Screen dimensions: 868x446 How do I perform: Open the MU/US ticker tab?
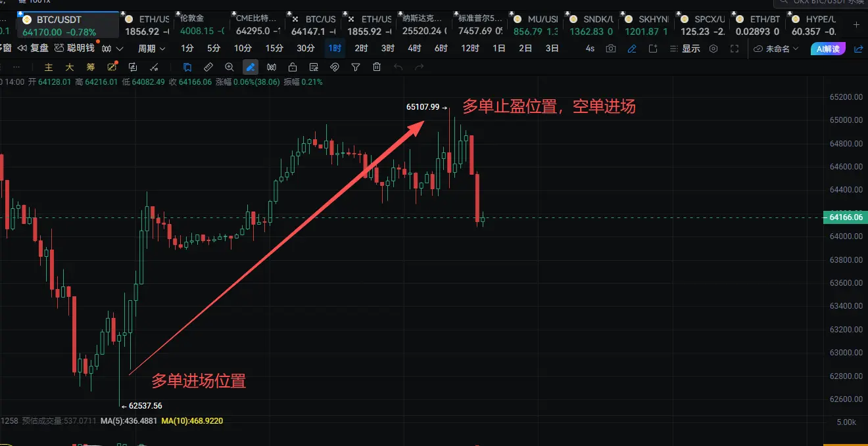[537, 26]
